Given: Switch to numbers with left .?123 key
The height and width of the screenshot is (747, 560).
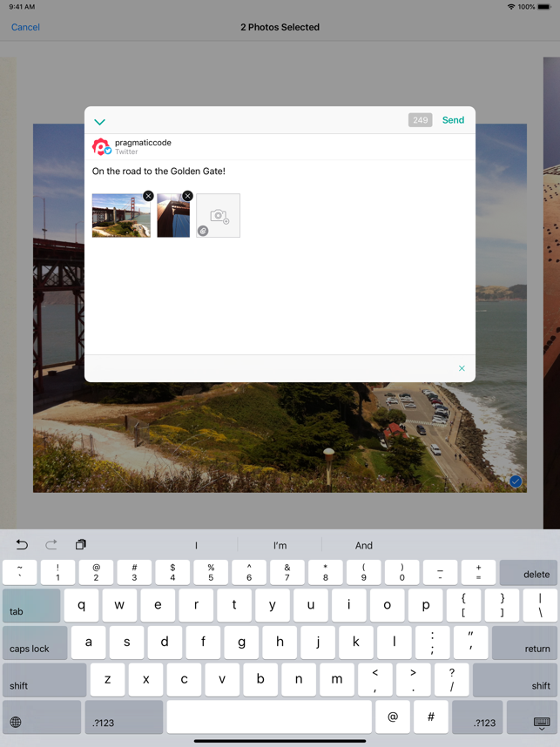Looking at the screenshot, I should tap(124, 717).
